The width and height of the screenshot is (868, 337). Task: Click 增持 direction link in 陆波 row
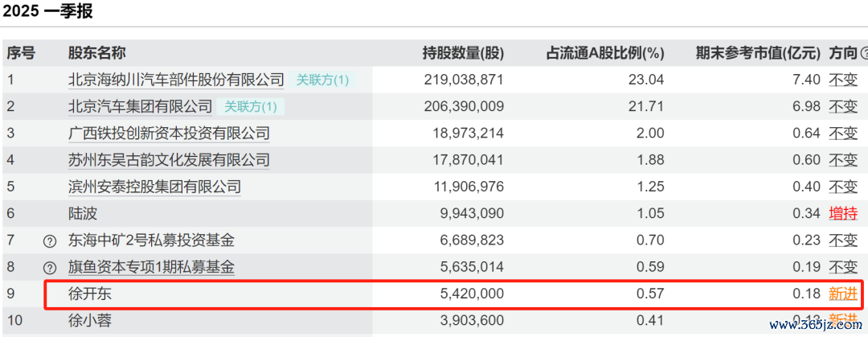[x=843, y=213]
